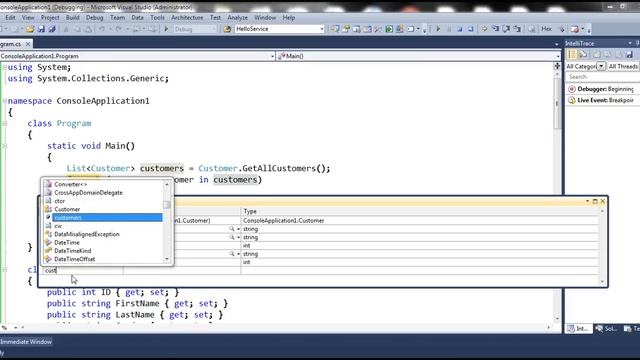Screen dimensions: 640x360
Task: Click the Live Event Breakpoint icon
Action: (572, 100)
